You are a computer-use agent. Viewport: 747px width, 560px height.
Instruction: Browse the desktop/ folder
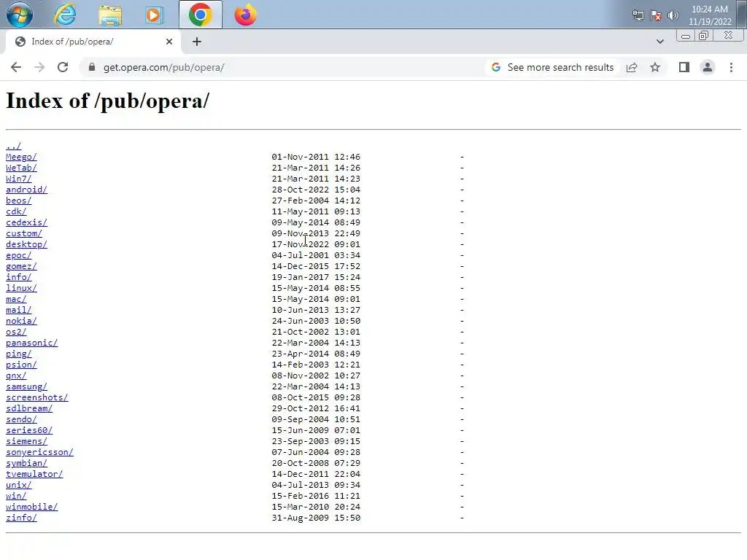coord(26,245)
